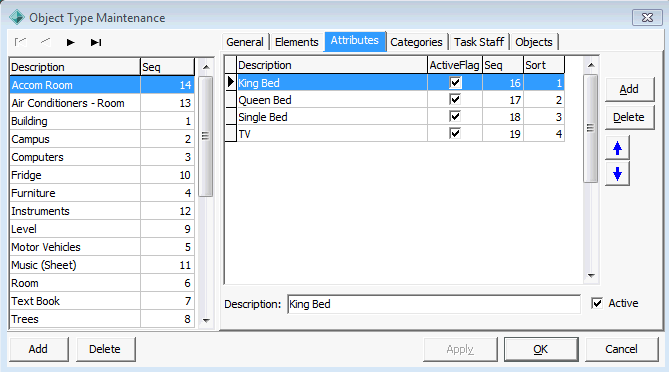Select Queen Bed attribute row

pyautogui.click(x=395, y=99)
